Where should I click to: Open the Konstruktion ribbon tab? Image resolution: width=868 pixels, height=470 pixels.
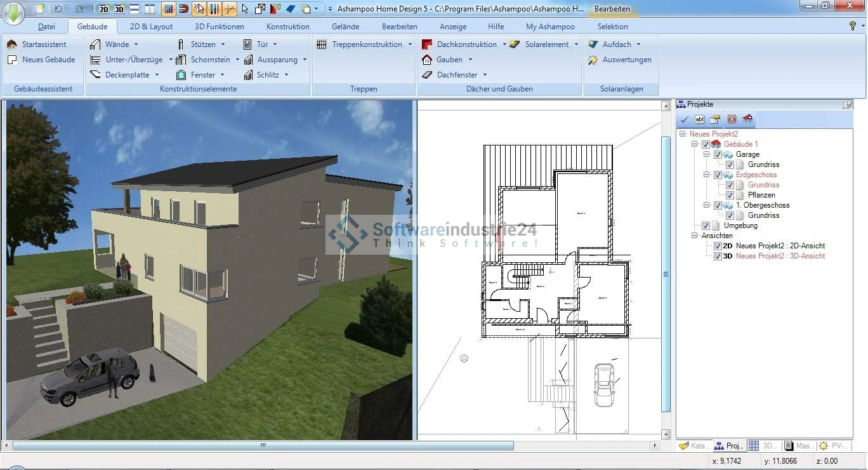(x=287, y=27)
